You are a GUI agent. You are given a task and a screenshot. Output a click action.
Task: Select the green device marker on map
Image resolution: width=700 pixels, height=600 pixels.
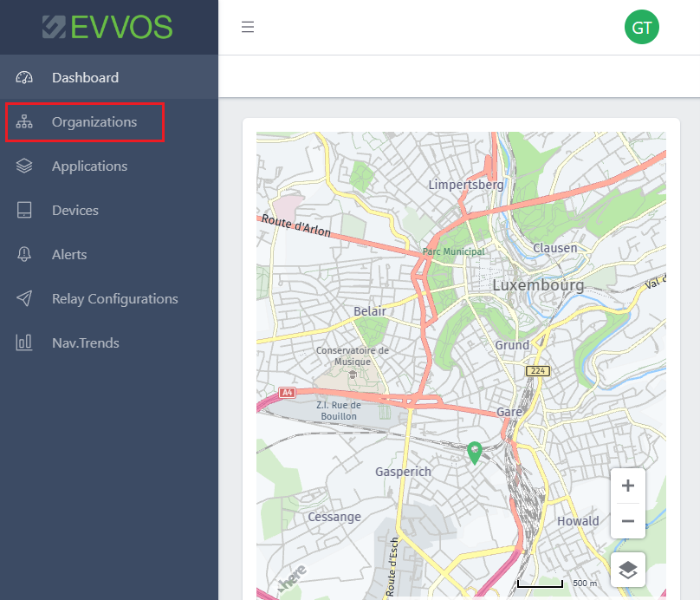tap(475, 453)
